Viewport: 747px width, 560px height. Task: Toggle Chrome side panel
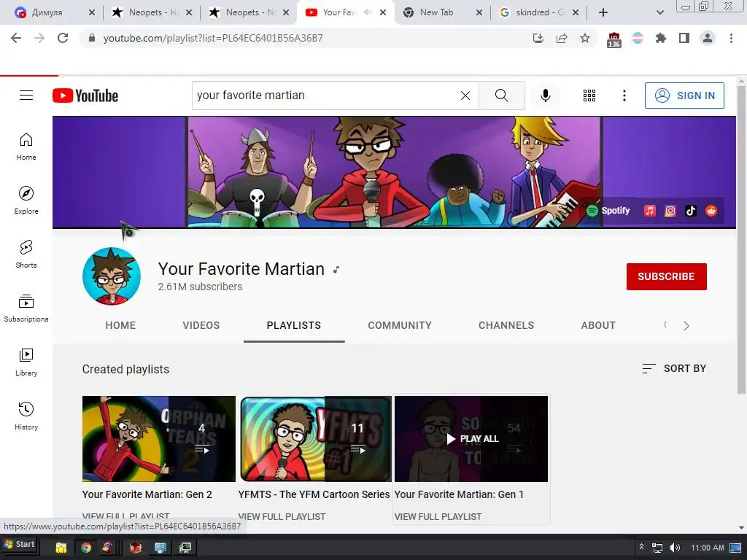pos(684,38)
